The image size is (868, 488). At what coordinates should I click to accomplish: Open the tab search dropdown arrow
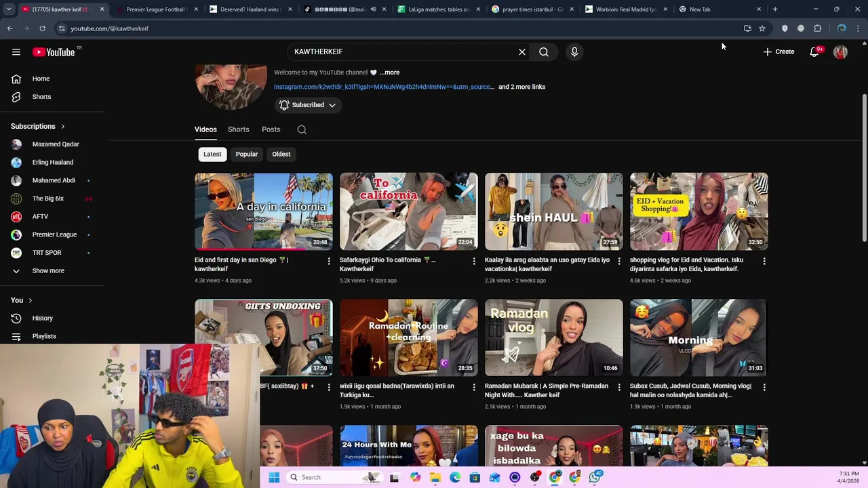[x=8, y=9]
